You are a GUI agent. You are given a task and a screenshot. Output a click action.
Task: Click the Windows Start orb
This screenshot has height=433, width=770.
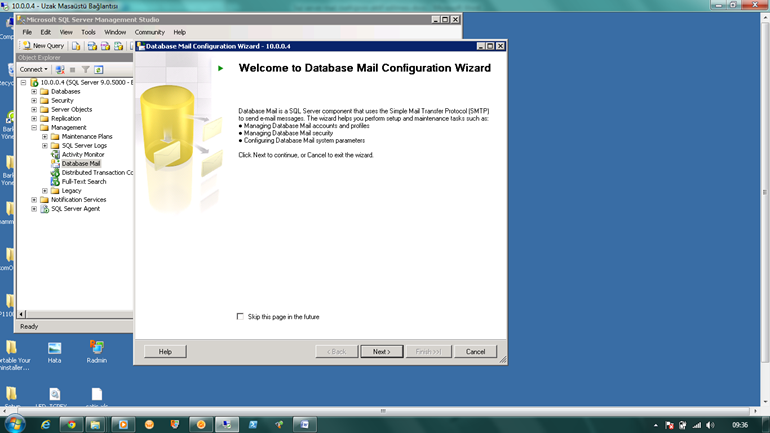coord(14,425)
